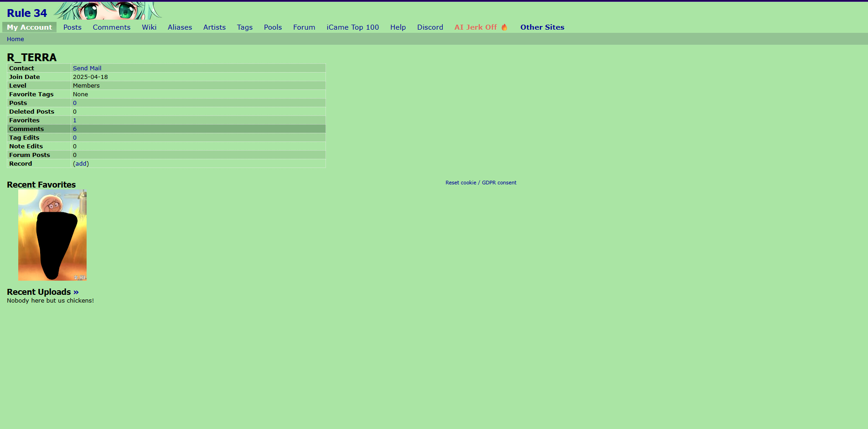Expand the Other Sites menu
Image resolution: width=868 pixels, height=429 pixels.
pyautogui.click(x=542, y=27)
